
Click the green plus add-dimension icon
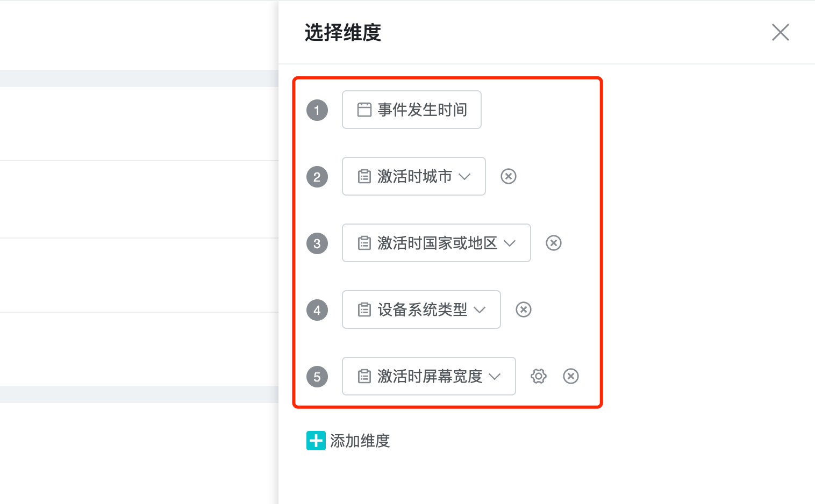[316, 441]
